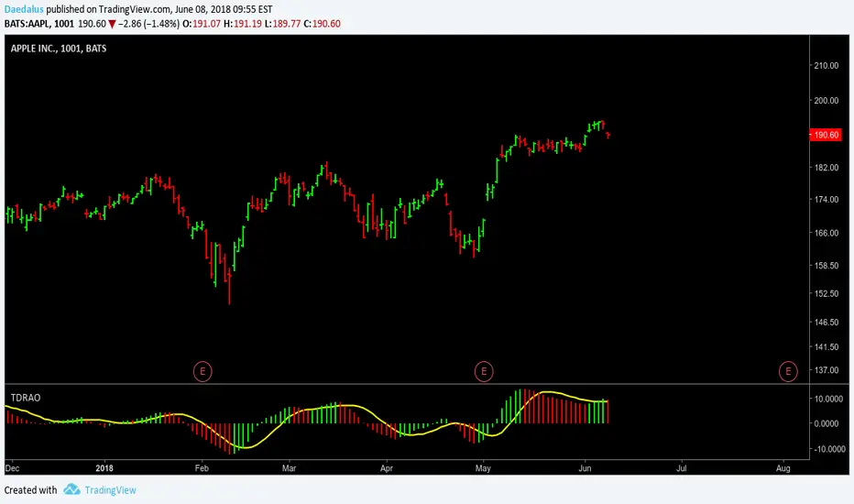Click the 10.0000 indicator axis label
The image size is (854, 504).
coord(828,399)
